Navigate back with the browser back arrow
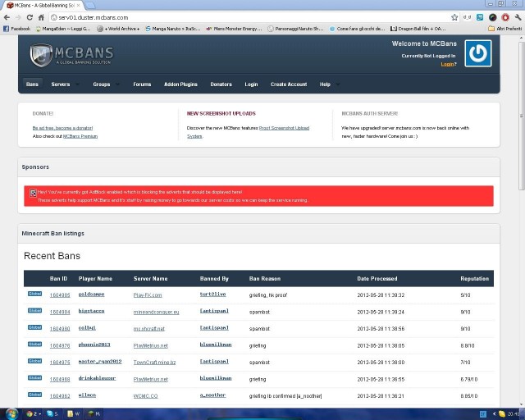 click(7, 16)
